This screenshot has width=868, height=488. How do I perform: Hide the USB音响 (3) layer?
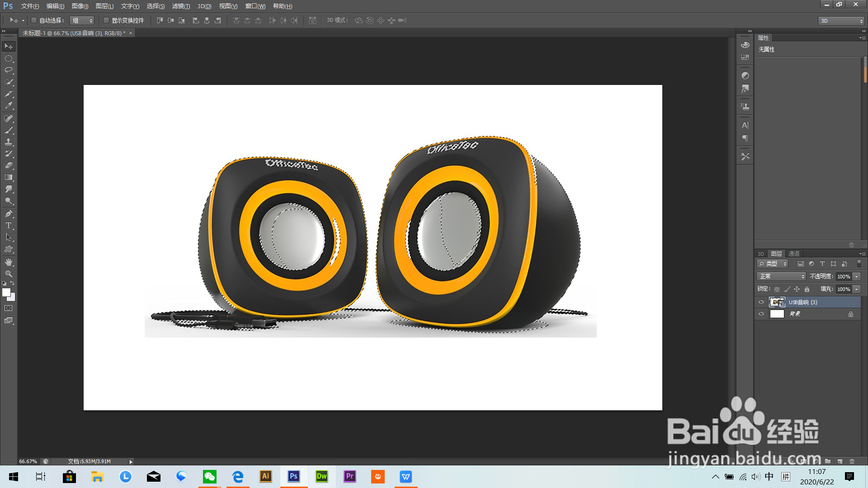pyautogui.click(x=761, y=302)
